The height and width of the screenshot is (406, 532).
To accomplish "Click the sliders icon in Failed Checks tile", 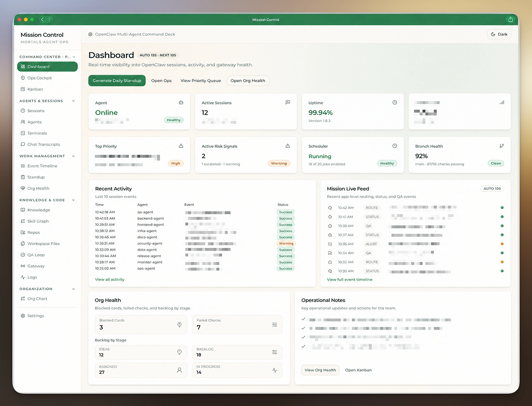I will tap(274, 325).
